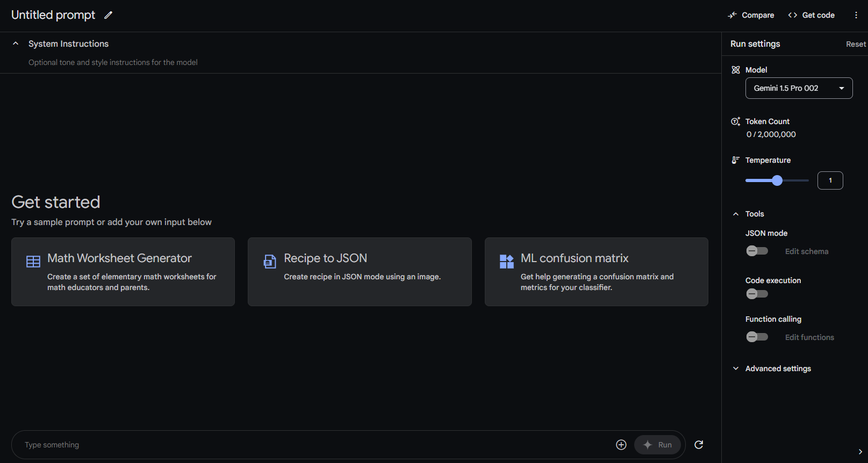Viewport: 868px width, 463px height.
Task: Enable the Function calling toggle
Action: tap(757, 337)
